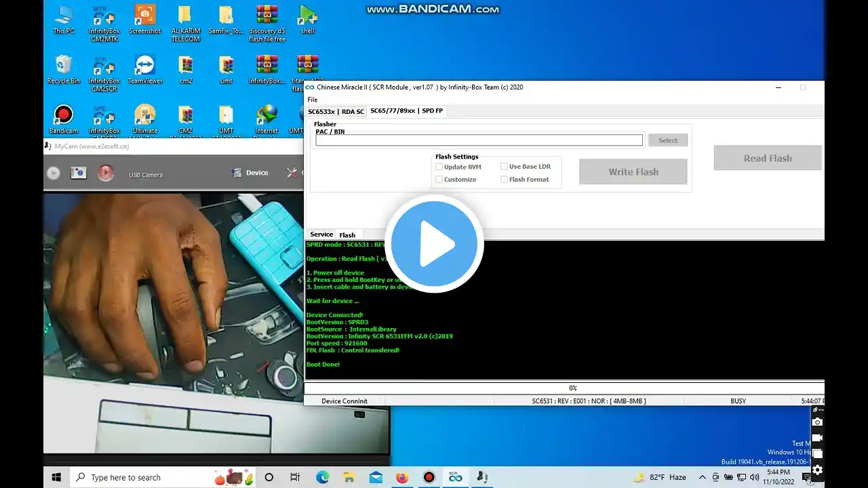Click the 'Device Connected!' log line
Image resolution: width=868 pixels, height=488 pixels.
[334, 315]
